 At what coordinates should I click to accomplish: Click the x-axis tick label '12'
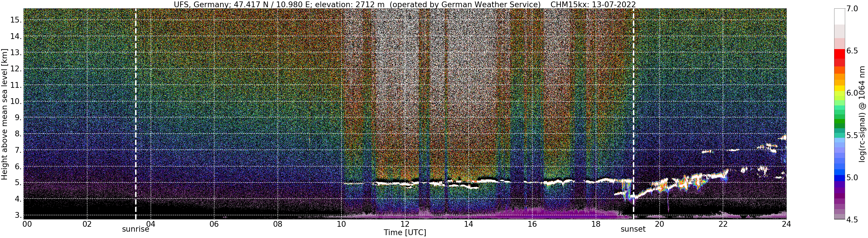pos(405,224)
